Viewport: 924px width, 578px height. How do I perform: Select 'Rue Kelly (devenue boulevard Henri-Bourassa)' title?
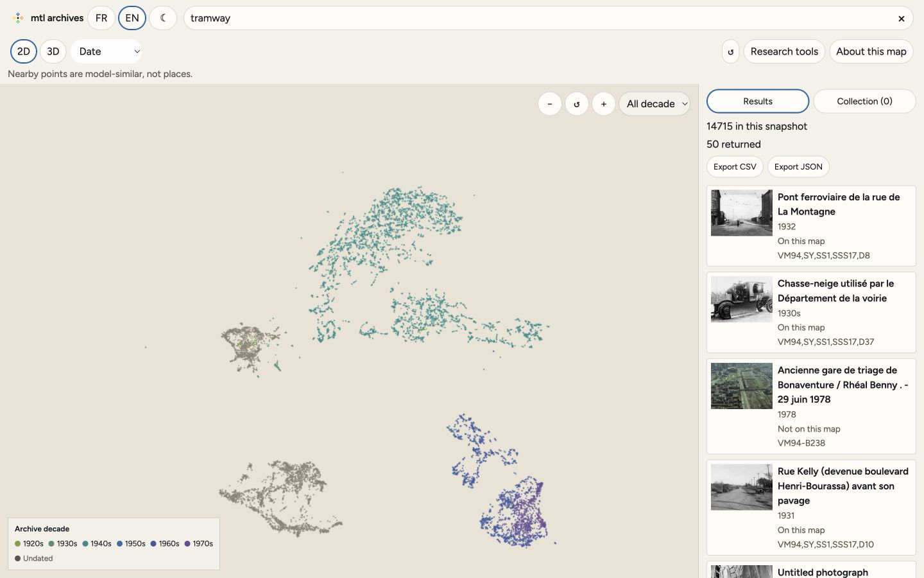(843, 486)
